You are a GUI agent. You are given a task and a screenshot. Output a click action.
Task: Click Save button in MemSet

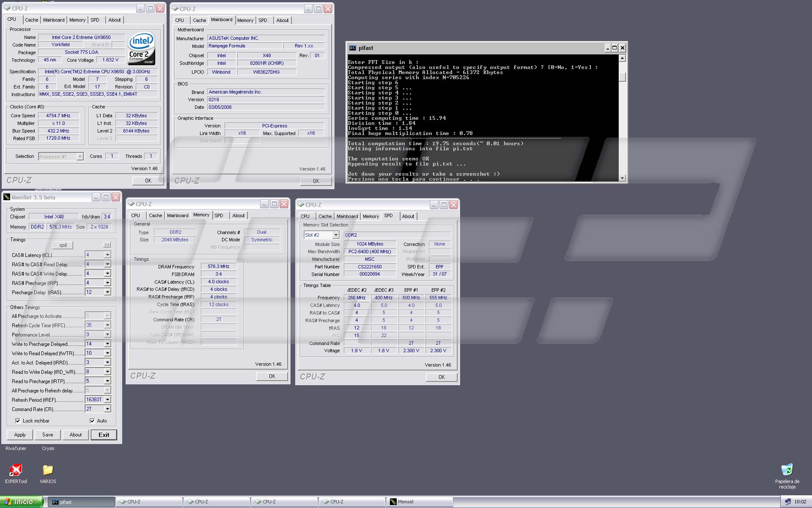click(48, 435)
